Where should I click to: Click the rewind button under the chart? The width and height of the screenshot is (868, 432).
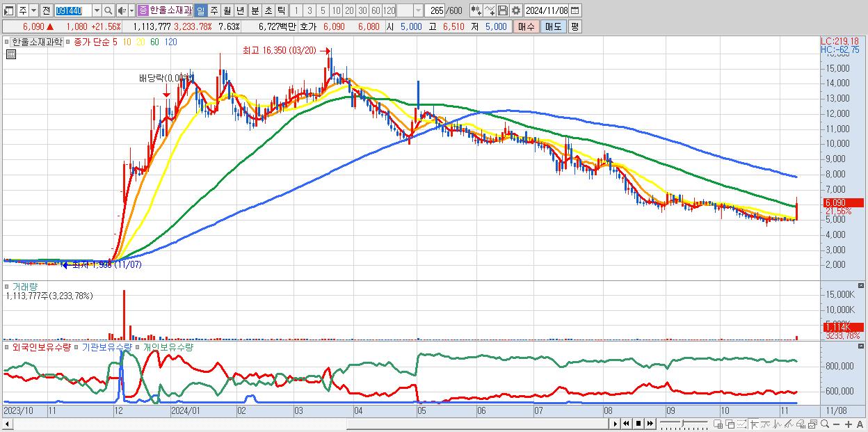(626, 424)
